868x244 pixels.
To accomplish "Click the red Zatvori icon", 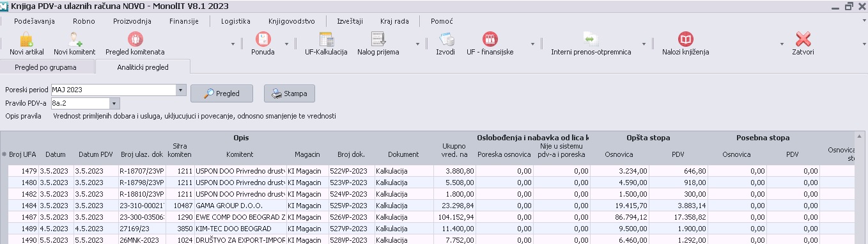I will click(803, 39).
